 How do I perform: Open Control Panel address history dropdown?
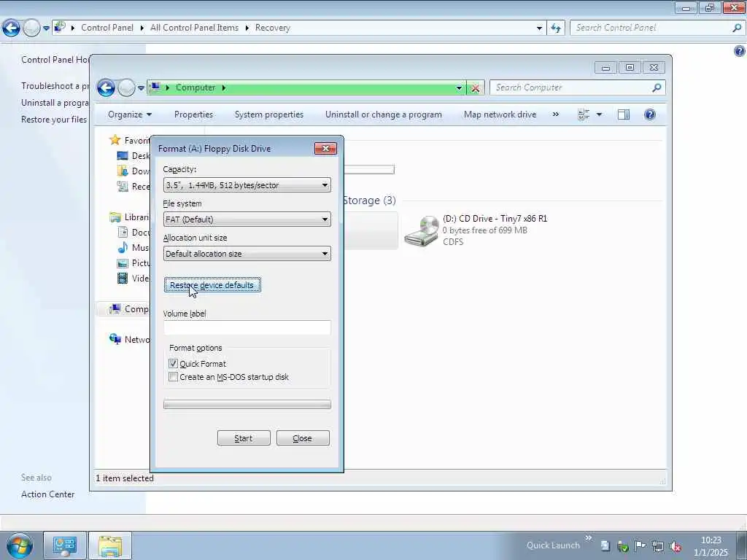click(x=539, y=28)
